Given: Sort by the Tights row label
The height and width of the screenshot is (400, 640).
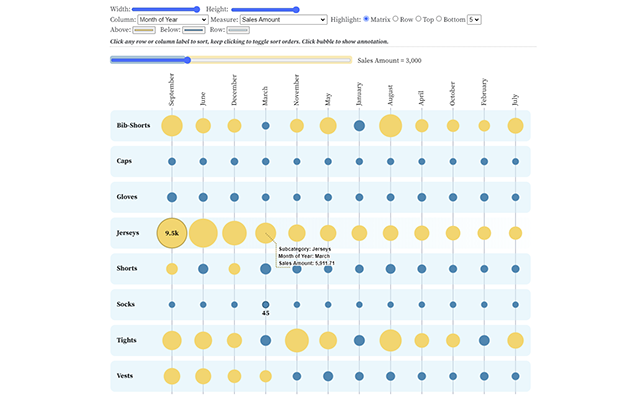Looking at the screenshot, I should click(x=127, y=340).
